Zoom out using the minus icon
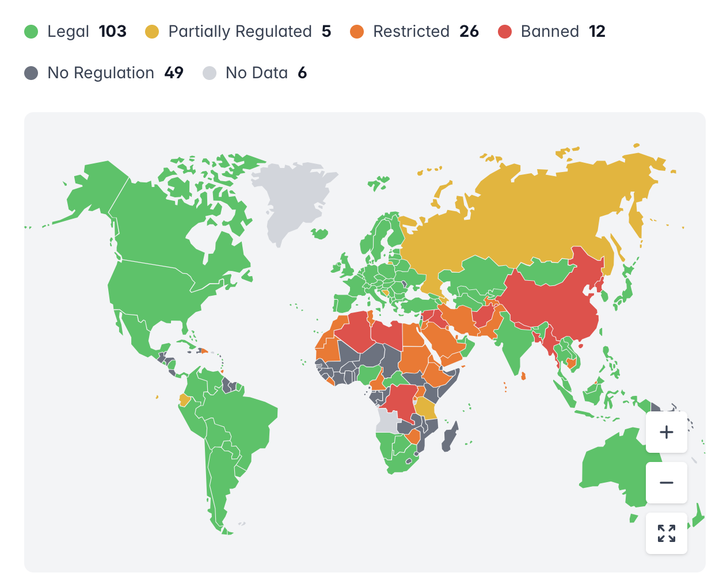723x588 pixels. pyautogui.click(x=666, y=482)
